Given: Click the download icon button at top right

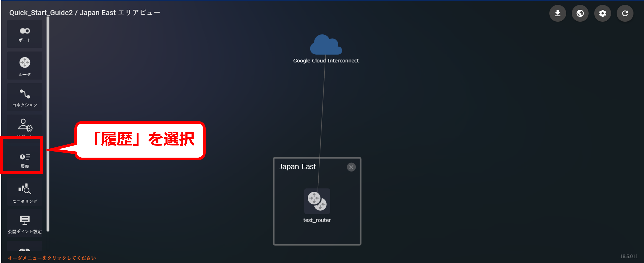Looking at the screenshot, I should coord(557,13).
